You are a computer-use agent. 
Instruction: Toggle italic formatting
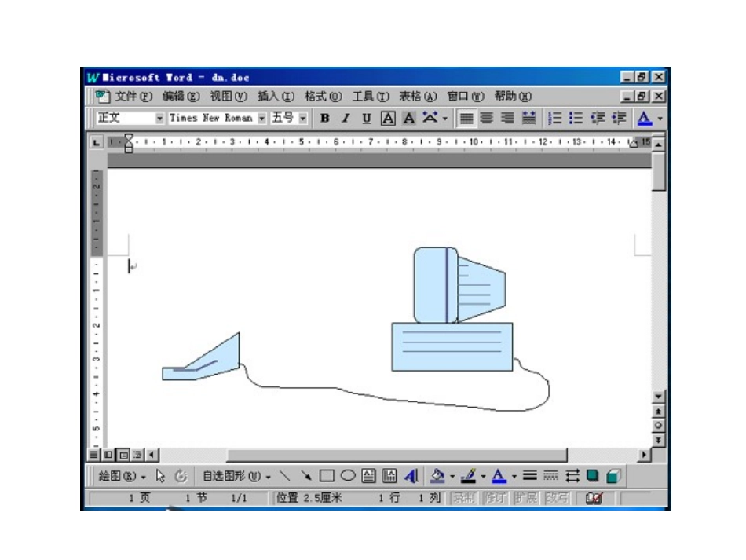click(x=345, y=118)
